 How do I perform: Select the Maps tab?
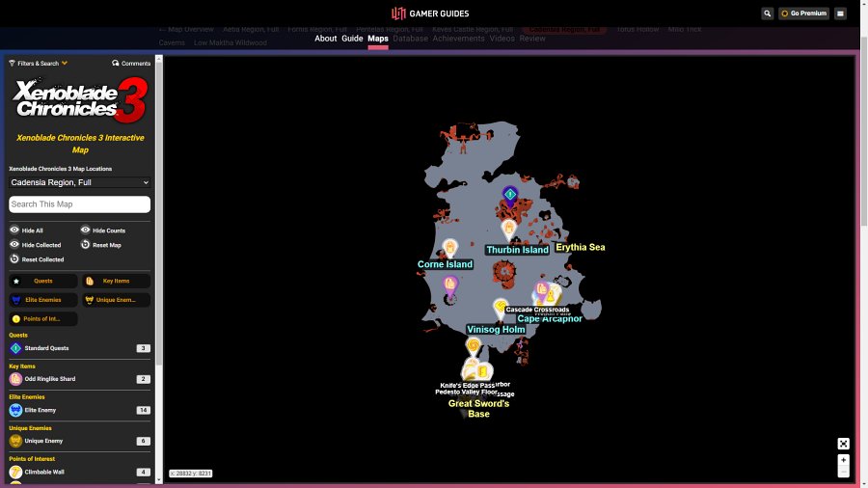(x=378, y=39)
